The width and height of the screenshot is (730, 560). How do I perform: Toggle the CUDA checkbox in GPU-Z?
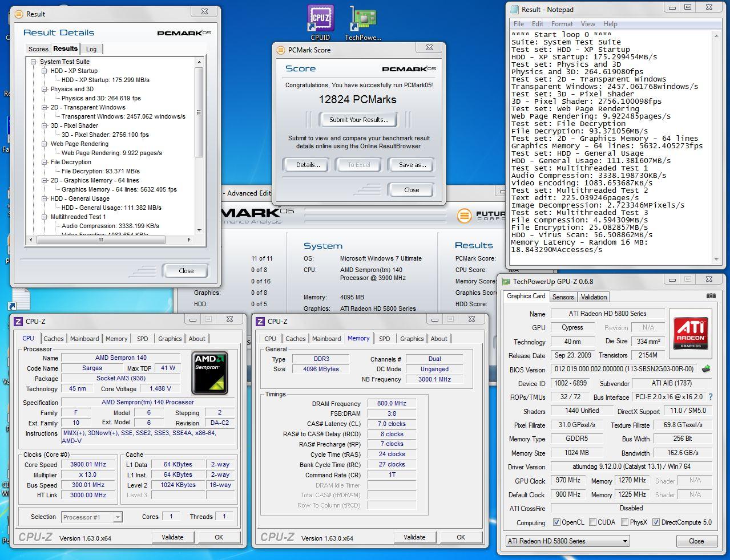[592, 522]
